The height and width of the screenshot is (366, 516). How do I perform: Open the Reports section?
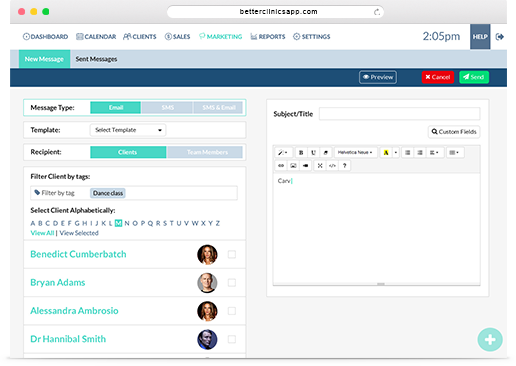click(268, 37)
